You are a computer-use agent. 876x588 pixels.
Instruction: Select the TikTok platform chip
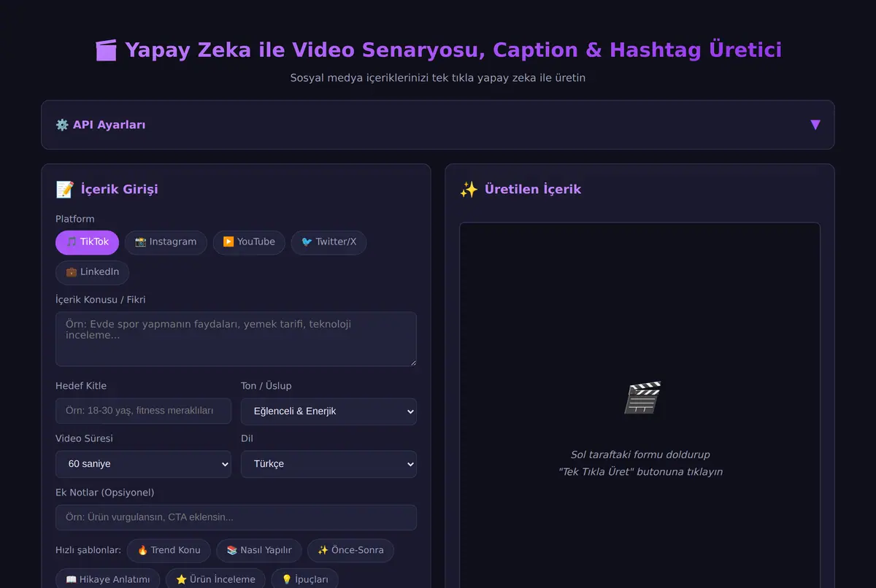[87, 242]
